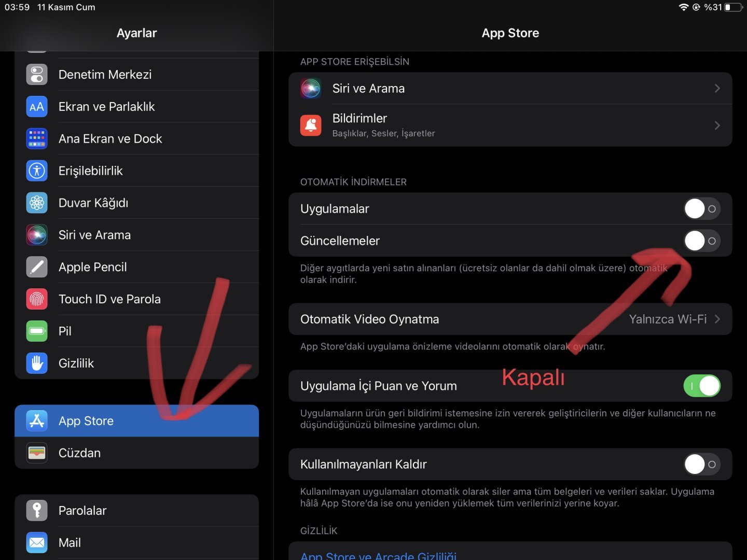Tap the 03:59 clock in status bar
This screenshot has height=560, width=747.
click(x=17, y=7)
